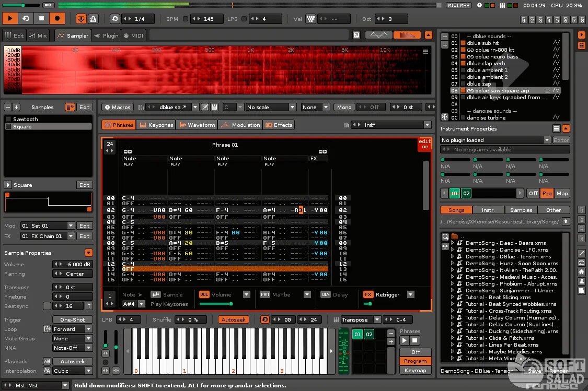Select phrase 02 in the phrase grid
This screenshot has width=588, height=391.
pyautogui.click(x=369, y=335)
